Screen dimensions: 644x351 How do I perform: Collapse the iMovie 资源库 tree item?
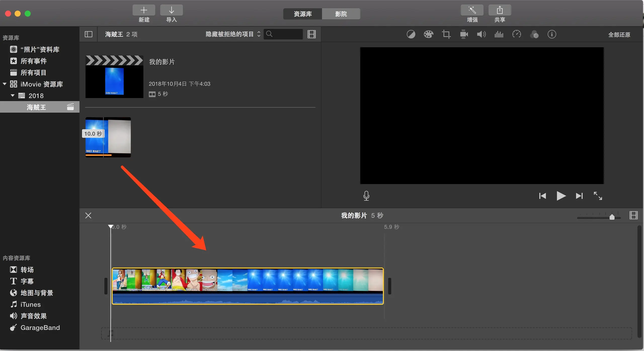point(5,84)
